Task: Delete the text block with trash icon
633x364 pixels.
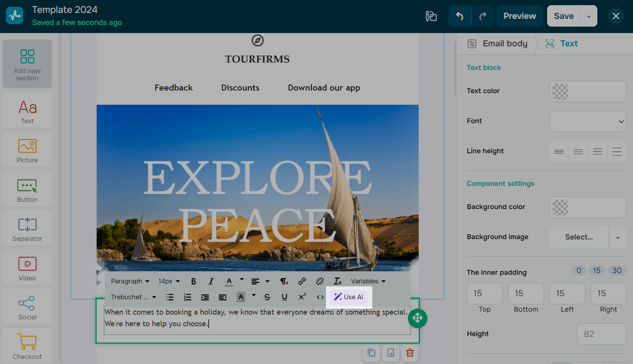Action: pyautogui.click(x=410, y=353)
